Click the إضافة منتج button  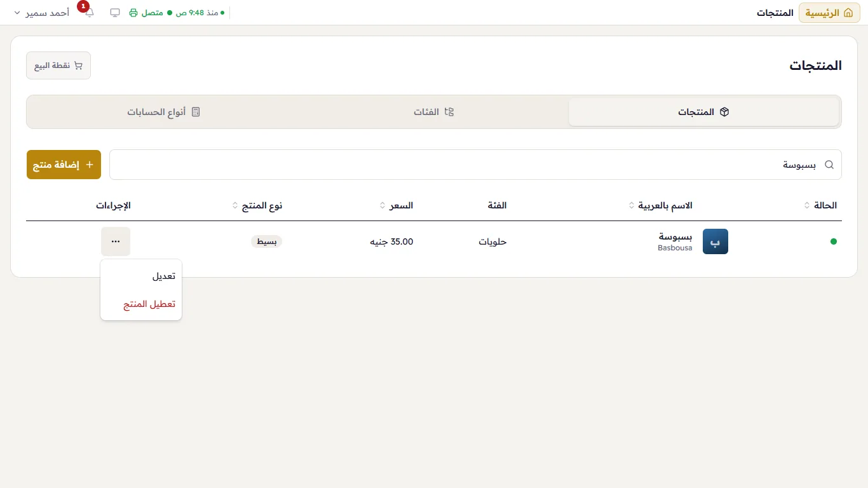tap(64, 165)
